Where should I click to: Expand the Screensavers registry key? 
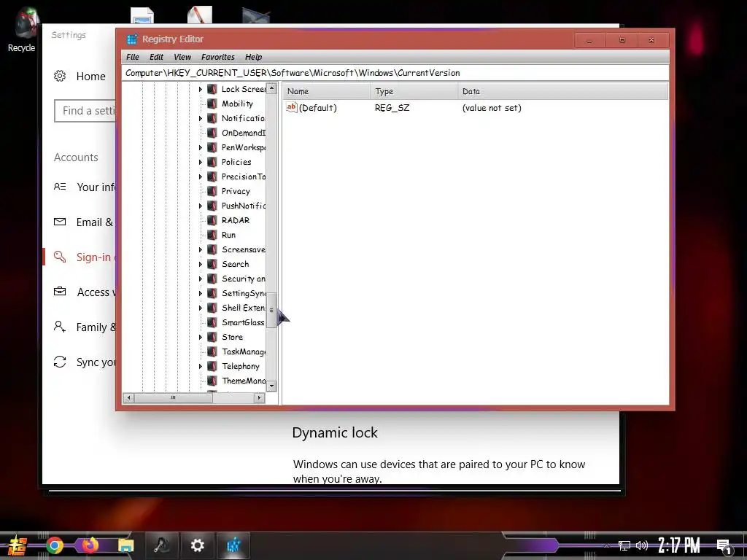click(x=201, y=249)
